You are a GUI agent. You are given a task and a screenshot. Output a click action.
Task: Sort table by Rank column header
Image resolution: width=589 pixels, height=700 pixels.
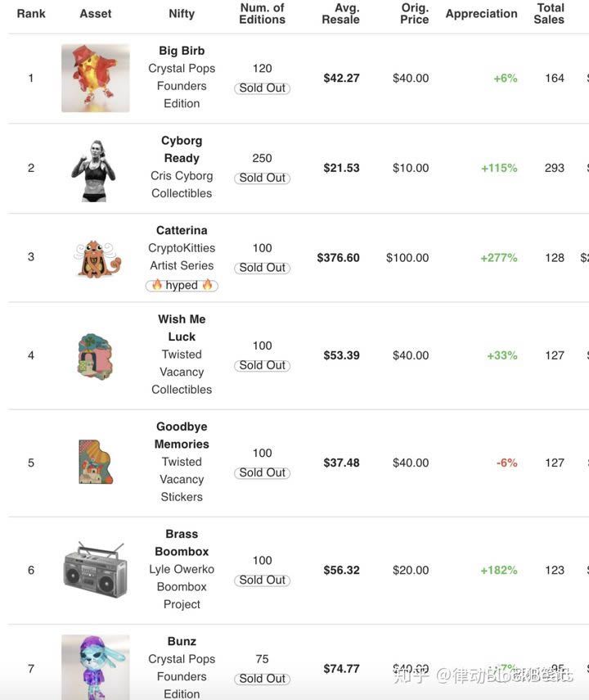click(x=31, y=14)
